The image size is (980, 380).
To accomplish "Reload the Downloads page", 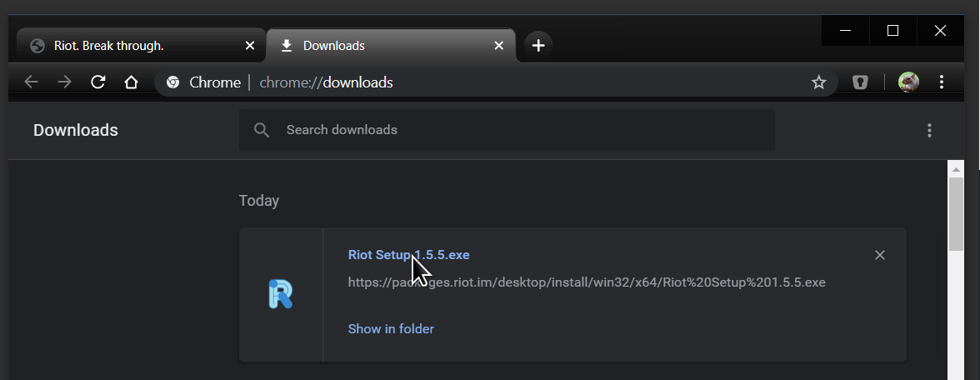I will [97, 82].
